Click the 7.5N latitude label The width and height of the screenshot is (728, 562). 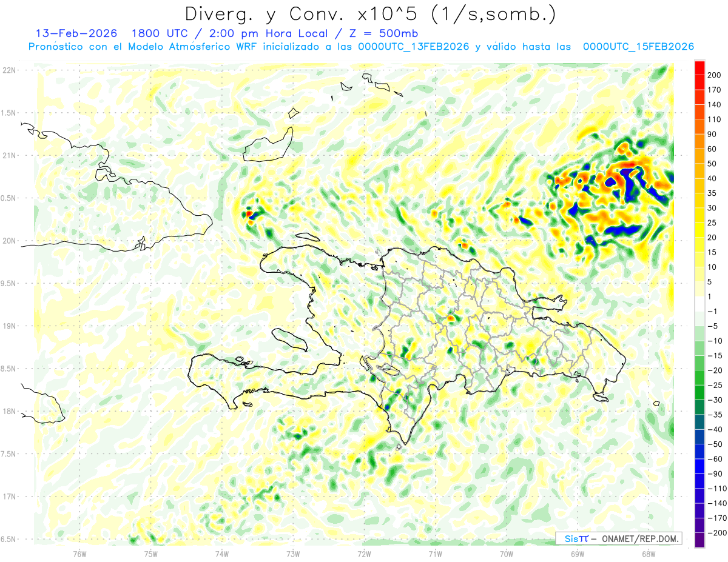click(8, 454)
